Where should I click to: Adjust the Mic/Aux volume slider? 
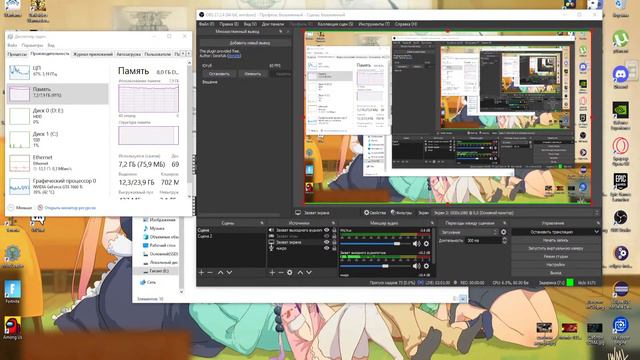[374, 244]
